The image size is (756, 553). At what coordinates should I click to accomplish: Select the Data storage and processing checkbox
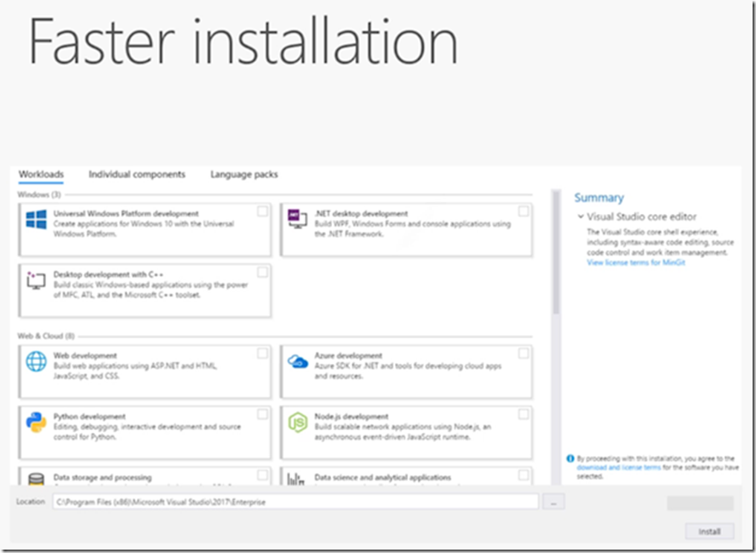[262, 475]
